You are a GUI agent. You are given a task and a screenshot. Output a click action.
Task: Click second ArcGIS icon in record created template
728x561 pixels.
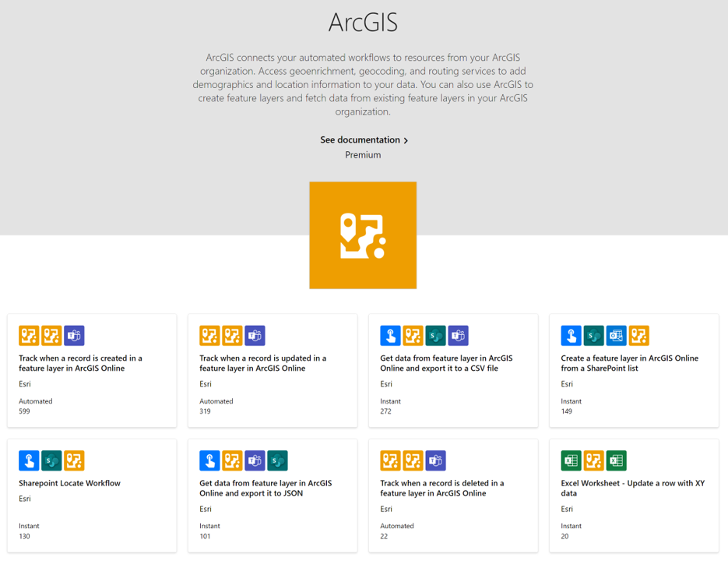pos(51,336)
